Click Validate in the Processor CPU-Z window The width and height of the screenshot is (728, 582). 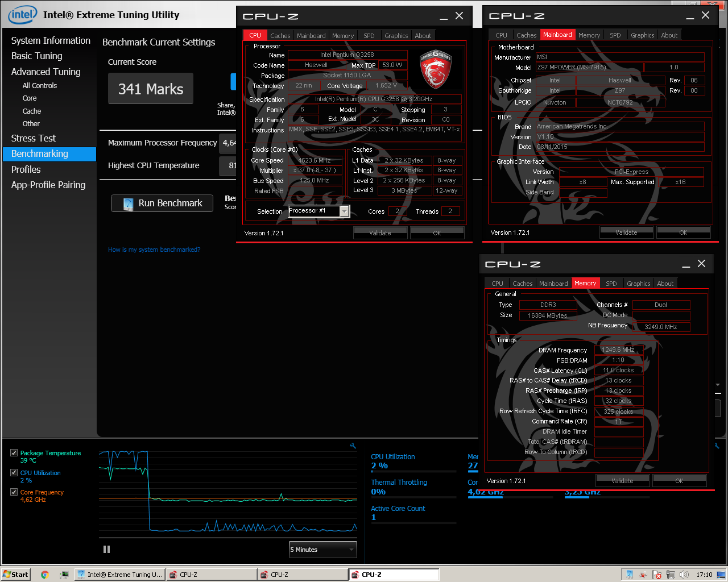click(380, 233)
